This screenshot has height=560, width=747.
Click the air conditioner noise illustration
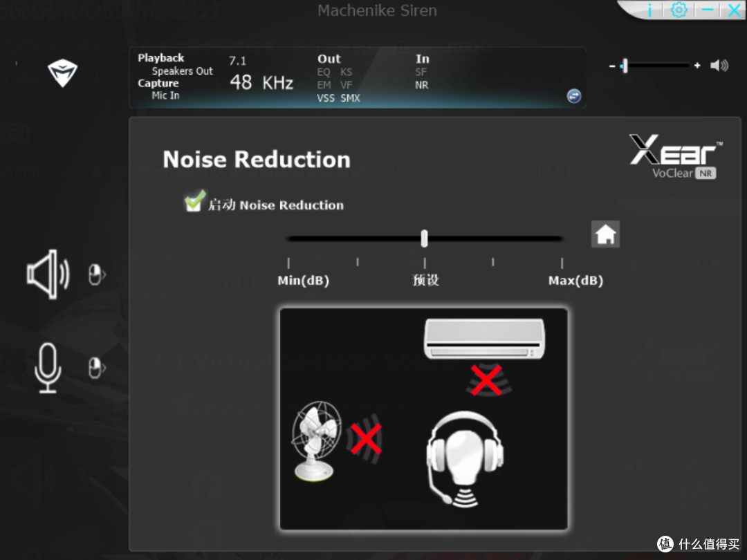[x=484, y=339]
